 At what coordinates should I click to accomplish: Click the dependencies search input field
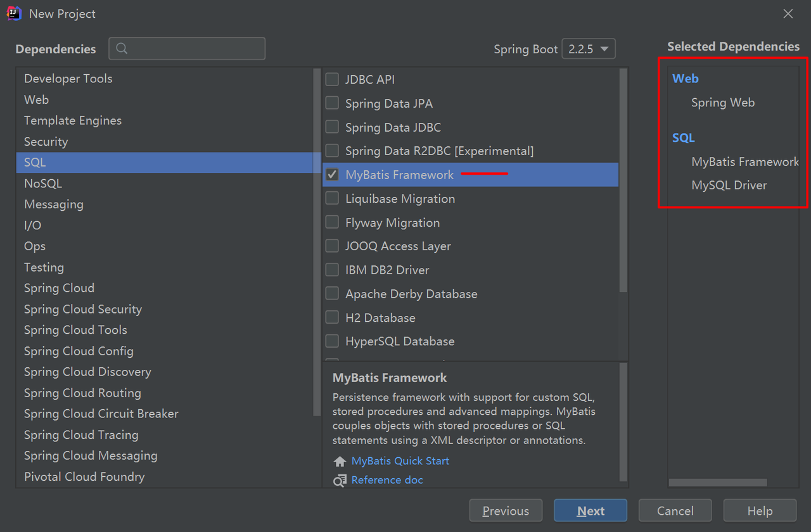pos(193,49)
